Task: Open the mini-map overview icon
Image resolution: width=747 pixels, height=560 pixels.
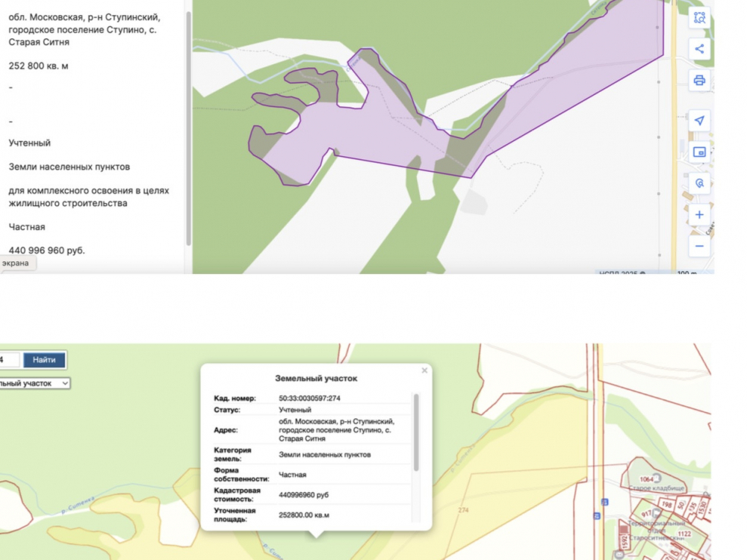Action: [699, 152]
